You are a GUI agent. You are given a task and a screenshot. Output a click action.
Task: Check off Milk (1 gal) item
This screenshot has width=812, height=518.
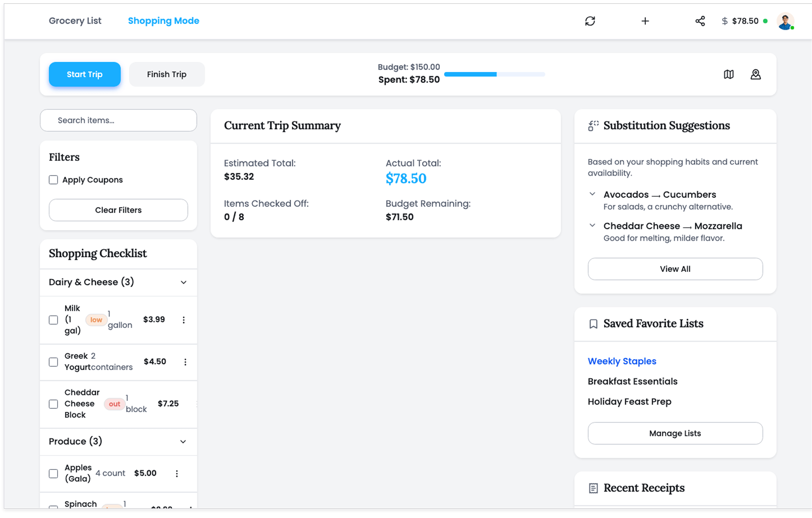tap(53, 320)
